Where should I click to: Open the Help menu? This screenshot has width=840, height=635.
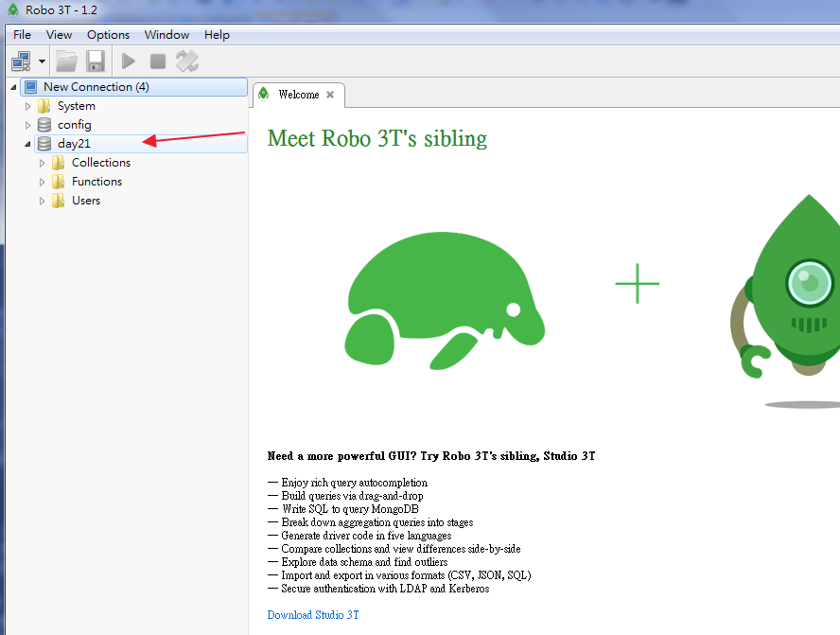217,35
